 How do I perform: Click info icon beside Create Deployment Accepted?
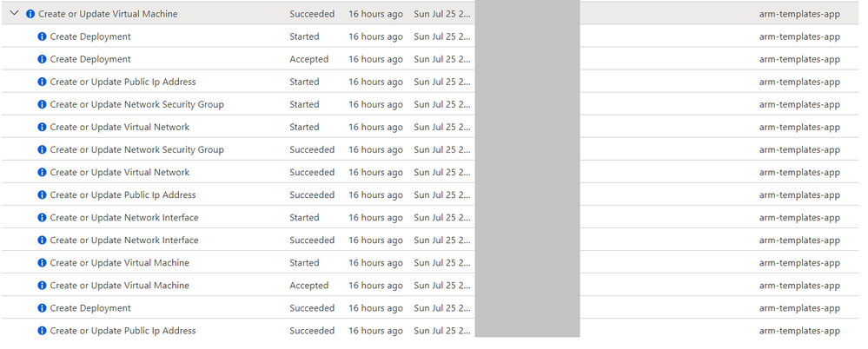42,59
